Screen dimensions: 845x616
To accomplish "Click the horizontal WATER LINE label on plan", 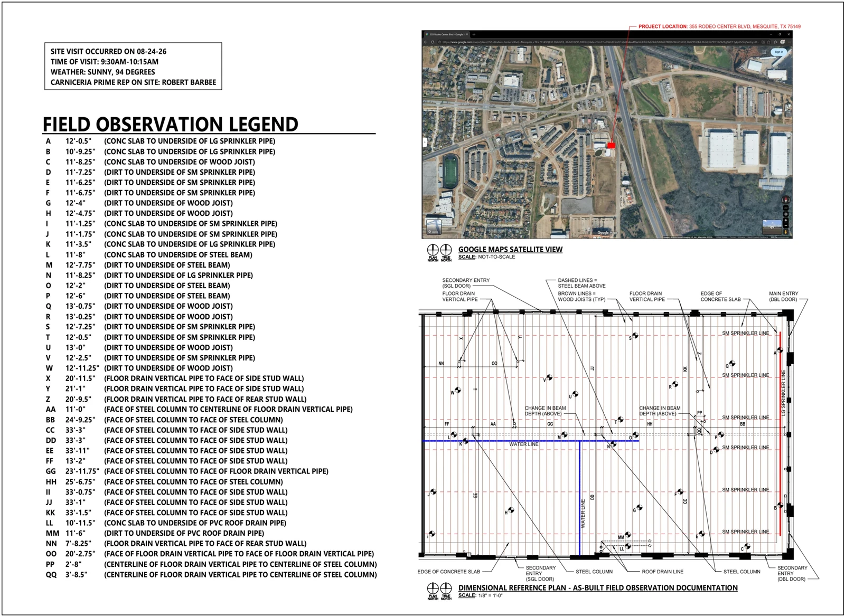I will [x=524, y=444].
